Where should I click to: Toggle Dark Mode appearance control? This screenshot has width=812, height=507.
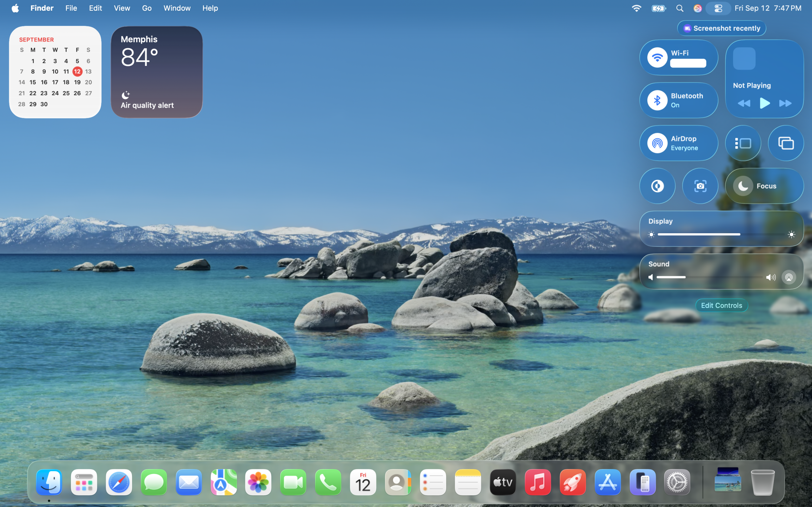657,186
